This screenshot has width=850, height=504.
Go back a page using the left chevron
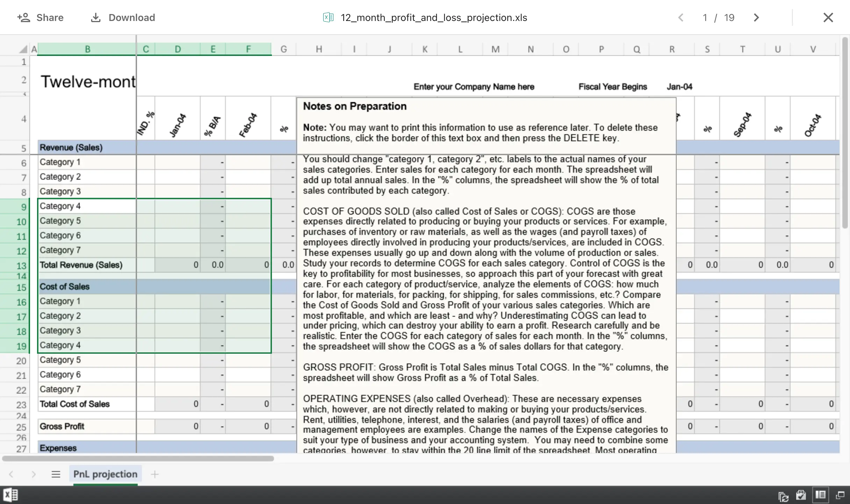[681, 17]
